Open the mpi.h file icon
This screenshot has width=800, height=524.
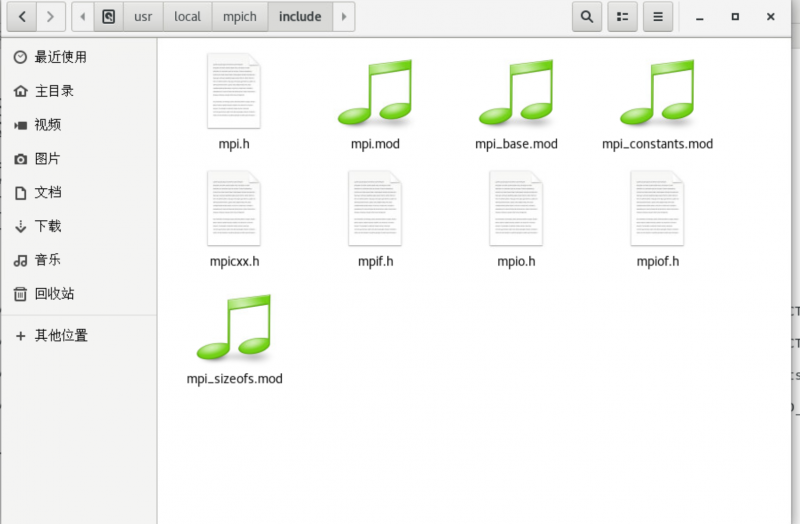(234, 92)
